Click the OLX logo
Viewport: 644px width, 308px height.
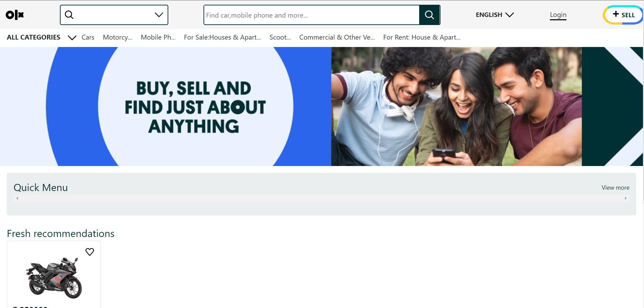(15, 15)
